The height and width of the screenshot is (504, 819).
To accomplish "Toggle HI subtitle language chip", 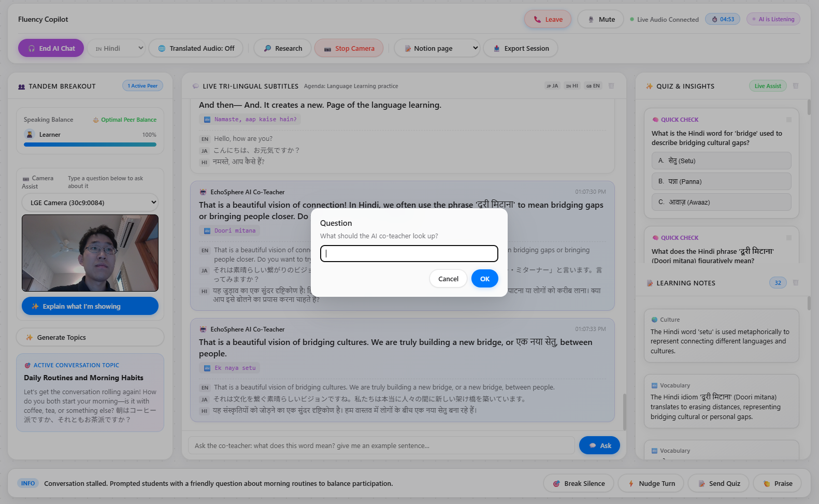I will [x=572, y=86].
